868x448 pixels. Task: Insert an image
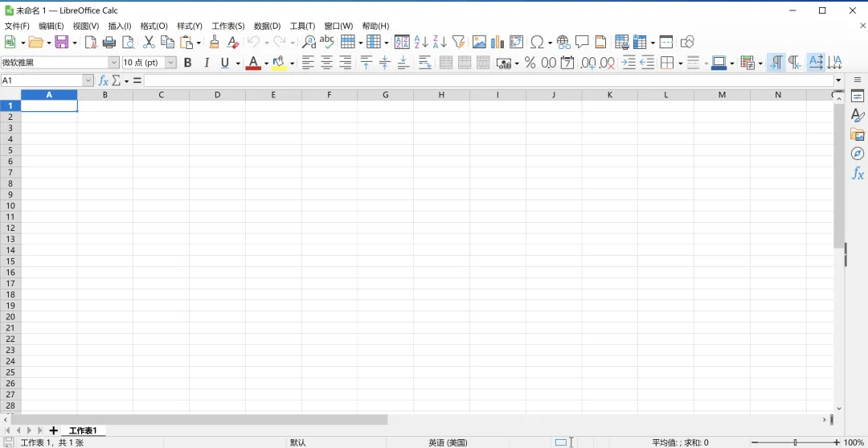coord(479,42)
